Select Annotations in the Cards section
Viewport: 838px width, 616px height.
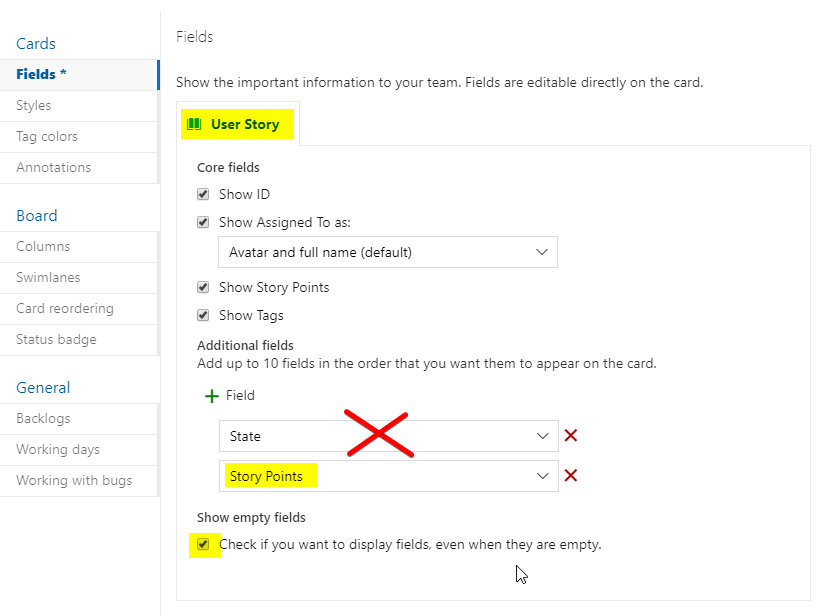pos(53,168)
